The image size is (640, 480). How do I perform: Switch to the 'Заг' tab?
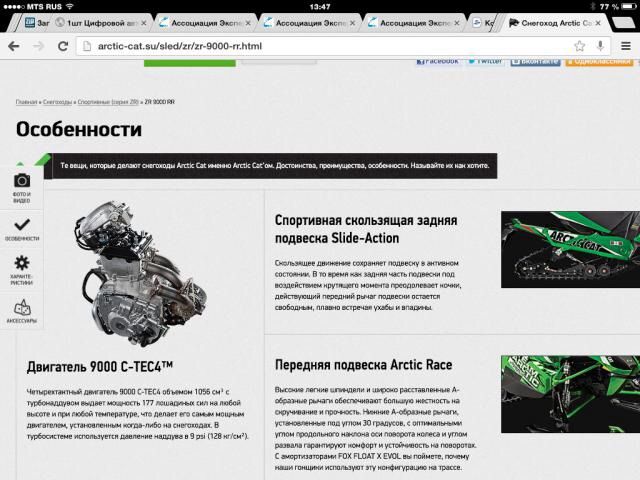tap(35, 23)
